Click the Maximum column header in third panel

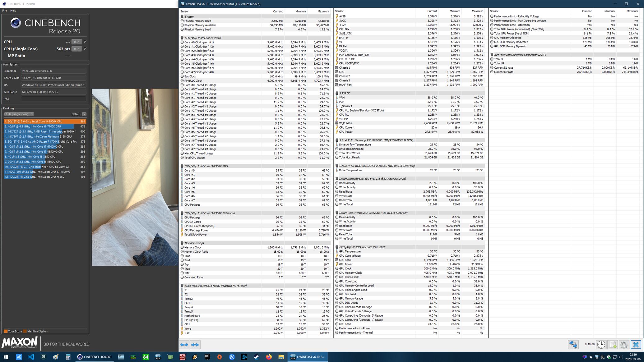[x=628, y=11]
